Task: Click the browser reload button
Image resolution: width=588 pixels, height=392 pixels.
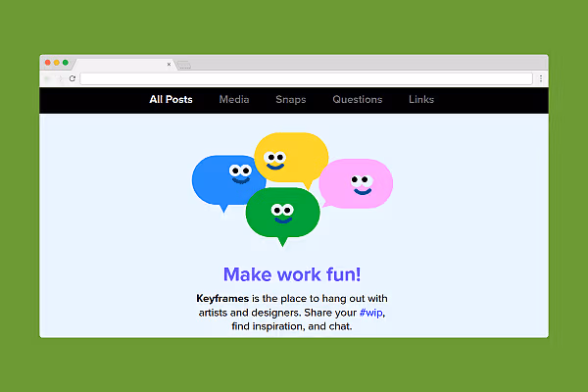Action: [72, 78]
